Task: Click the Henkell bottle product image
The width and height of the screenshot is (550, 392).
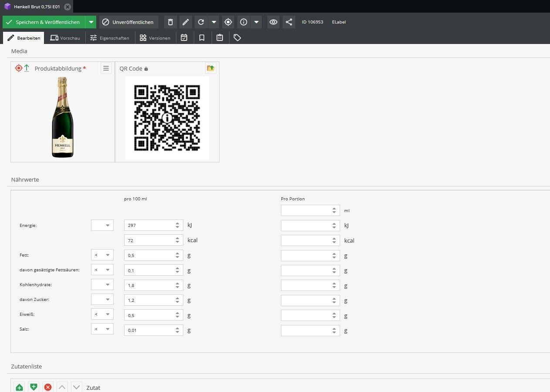Action: [63, 117]
